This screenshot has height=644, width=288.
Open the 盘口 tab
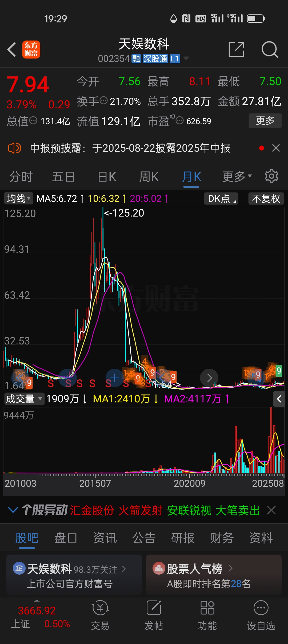pyautogui.click(x=66, y=538)
